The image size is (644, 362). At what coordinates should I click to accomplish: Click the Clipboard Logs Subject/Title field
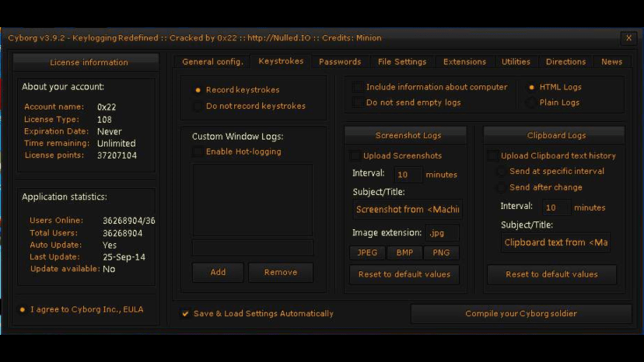(555, 243)
